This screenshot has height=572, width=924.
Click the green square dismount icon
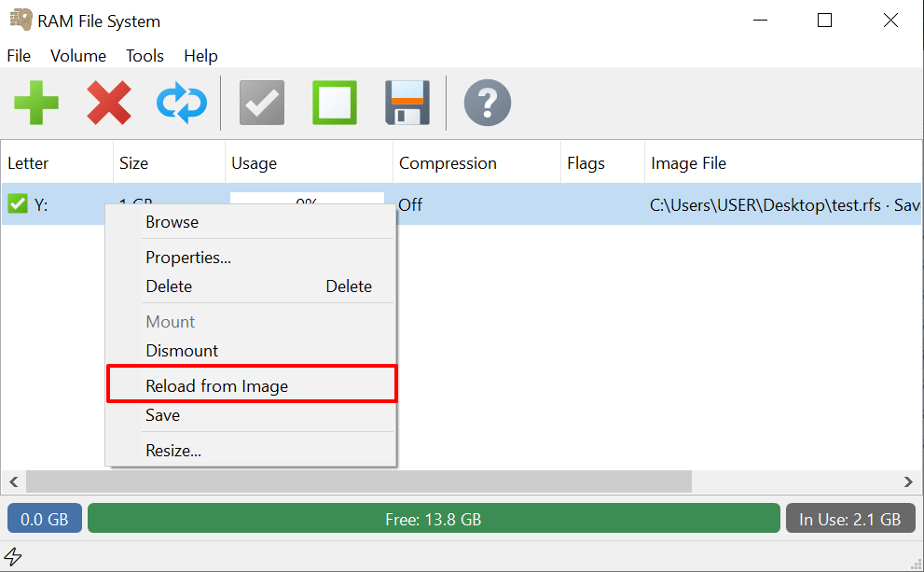(x=335, y=103)
